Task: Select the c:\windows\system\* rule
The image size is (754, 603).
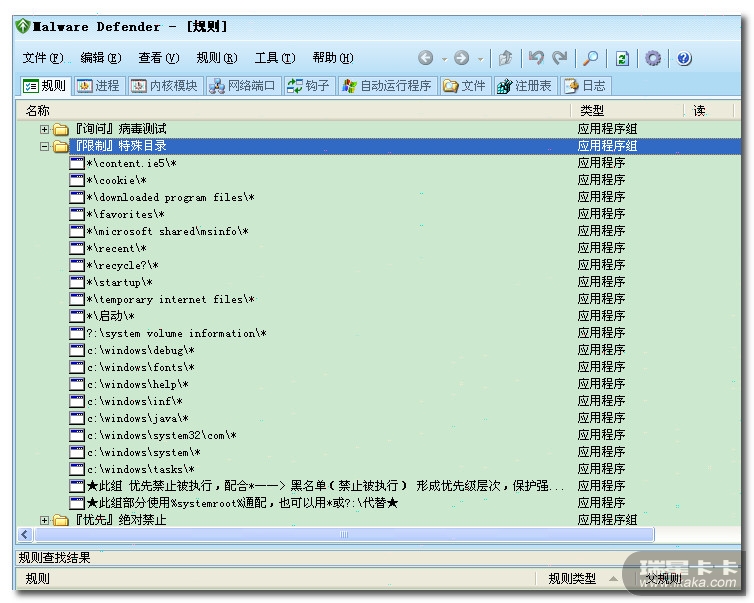Action: tap(144, 452)
